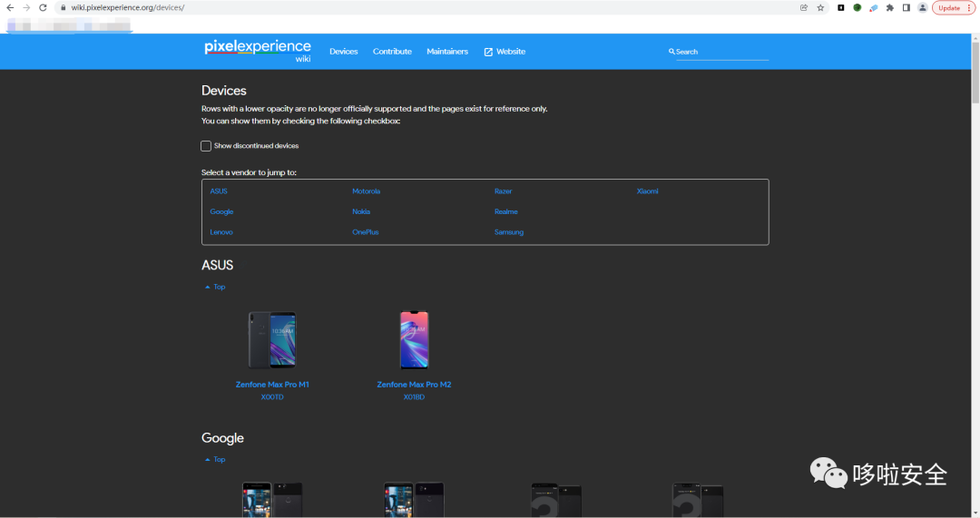980x518 pixels.
Task: Open Zenfone Max Pro M1 phone image
Action: coord(272,340)
